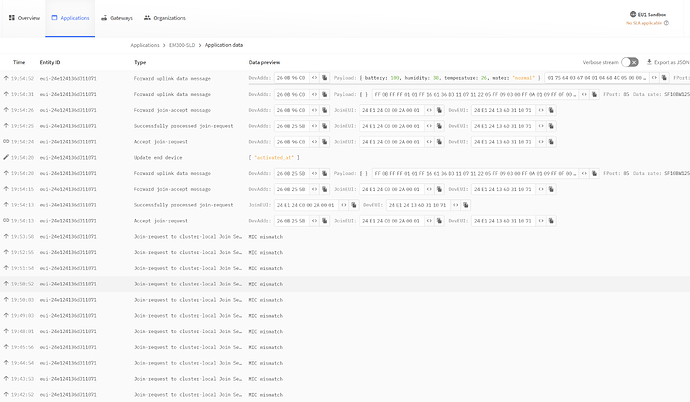Select JoinEUI field in the 19:54:13 Accept join-request row
The image size is (690, 402).
391,221
